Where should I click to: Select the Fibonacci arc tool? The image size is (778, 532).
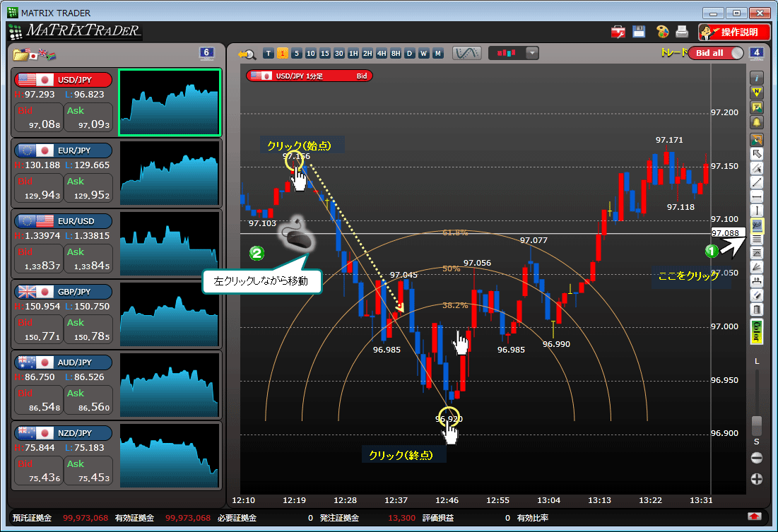click(756, 225)
